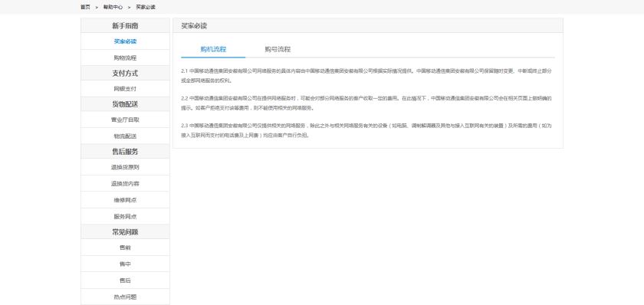Select the 售后 question entry
The image size is (644, 305).
(x=125, y=280)
